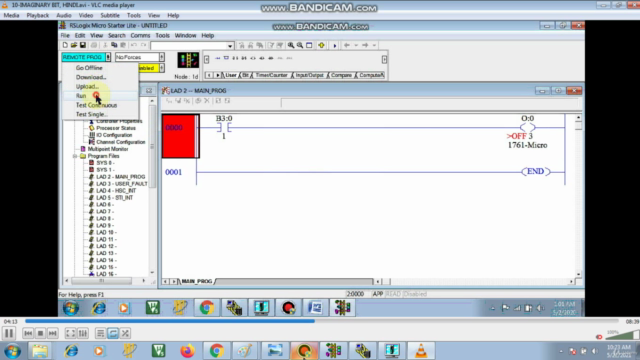This screenshot has width=640, height=360.
Task: Toggle VLC loop mode
Action: point(113,333)
